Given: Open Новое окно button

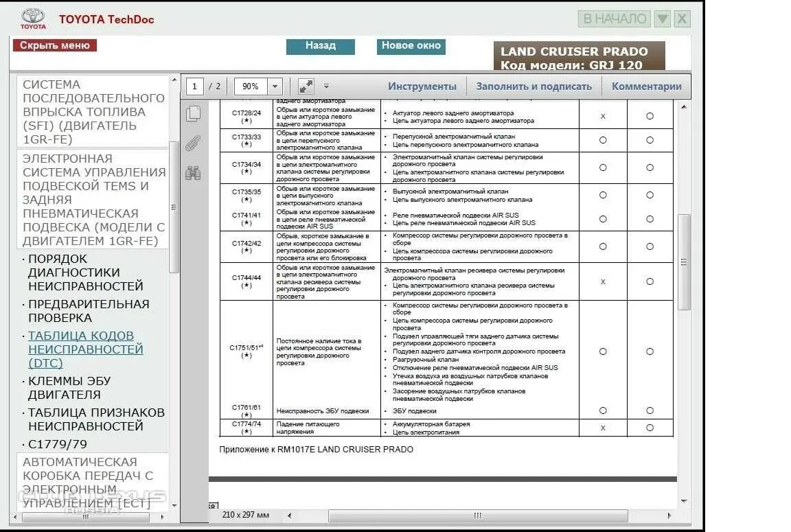Looking at the screenshot, I should click(411, 46).
